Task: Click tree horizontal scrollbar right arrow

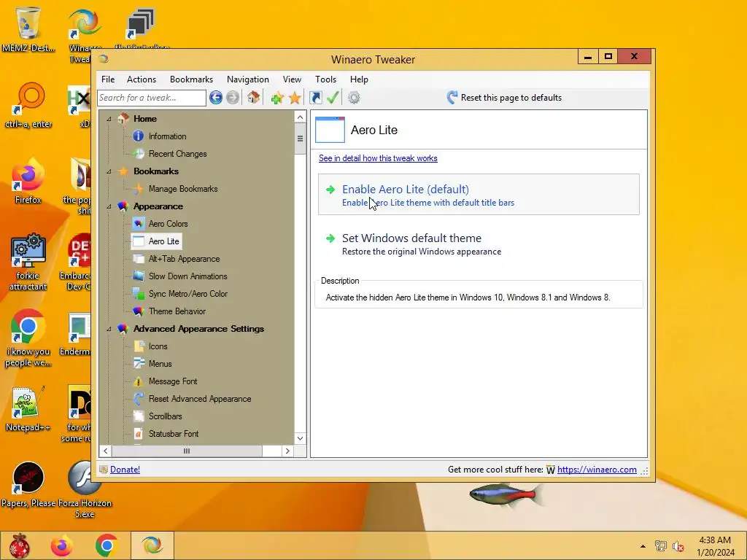Action: coord(287,451)
